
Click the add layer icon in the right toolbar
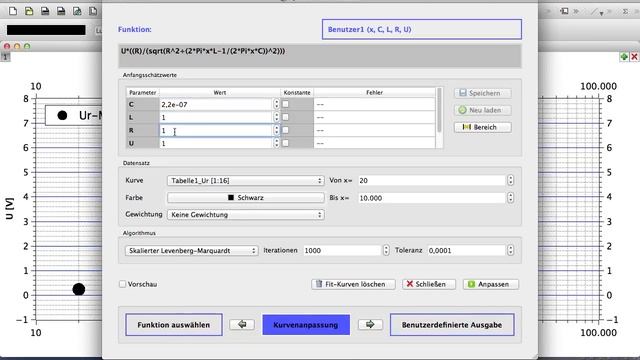coord(564,11)
